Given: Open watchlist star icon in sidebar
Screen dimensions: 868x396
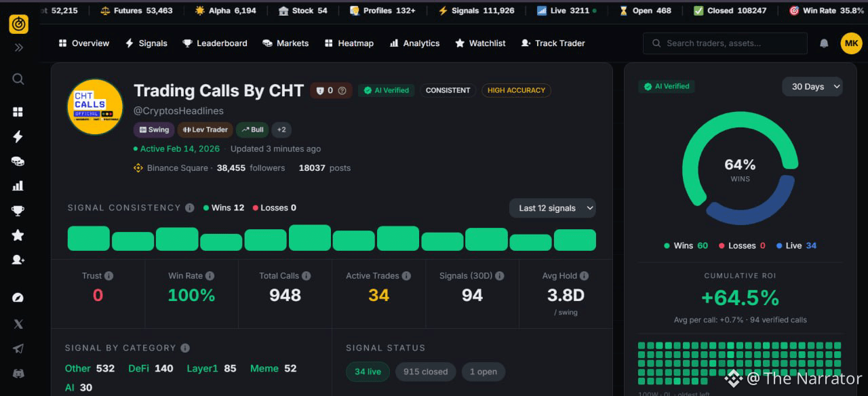Looking at the screenshot, I should point(18,235).
